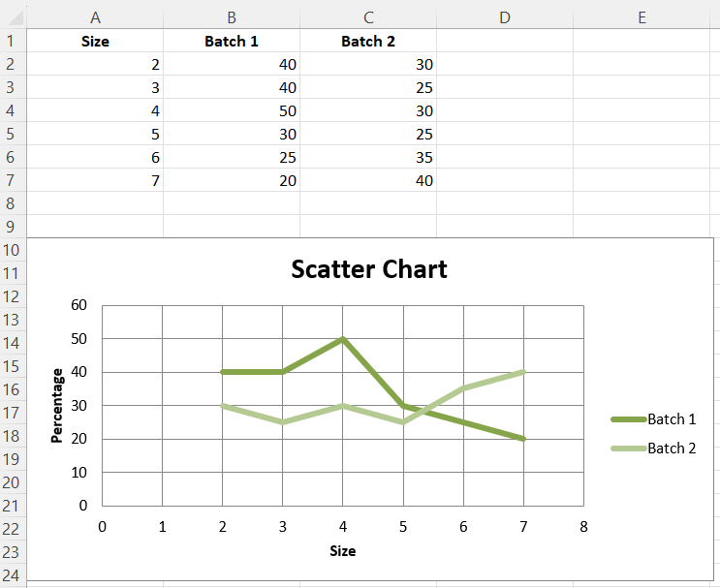Select cell A6 containing 6

tap(95, 158)
